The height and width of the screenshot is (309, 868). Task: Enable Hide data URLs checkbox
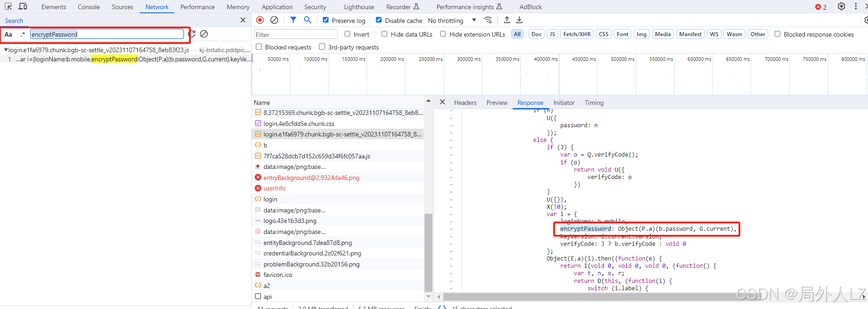384,34
